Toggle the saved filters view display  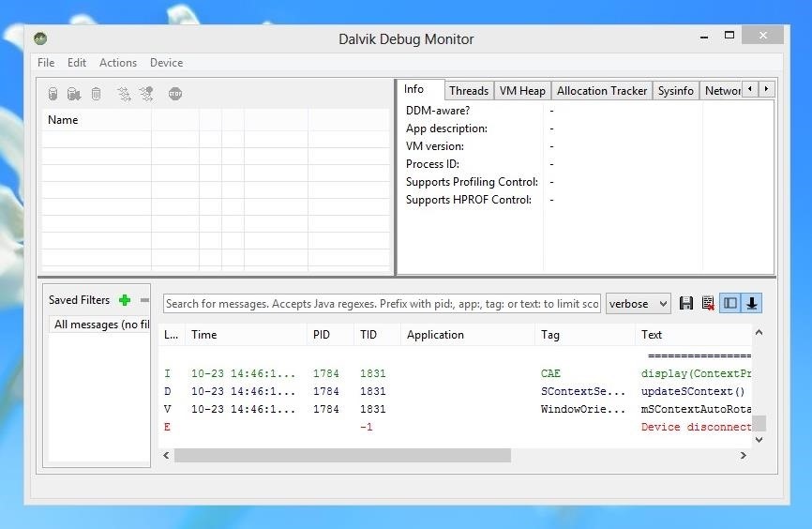click(x=730, y=303)
